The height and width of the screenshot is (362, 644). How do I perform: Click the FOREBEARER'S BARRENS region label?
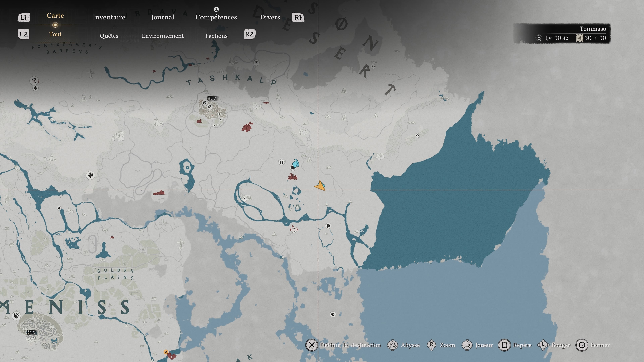pos(67,48)
